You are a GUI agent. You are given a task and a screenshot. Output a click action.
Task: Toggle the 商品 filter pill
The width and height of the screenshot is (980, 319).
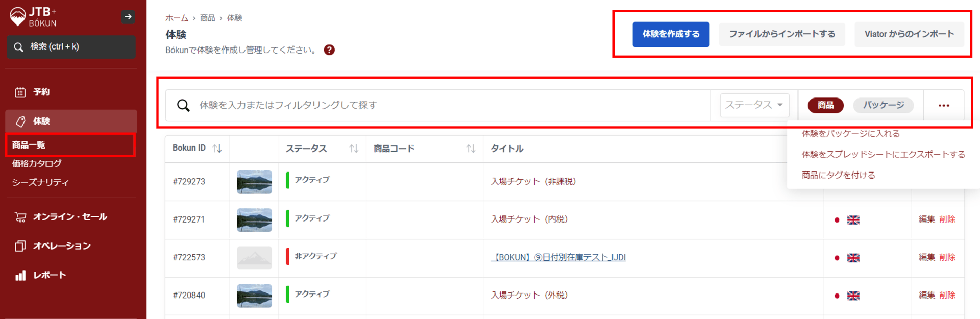(x=825, y=105)
